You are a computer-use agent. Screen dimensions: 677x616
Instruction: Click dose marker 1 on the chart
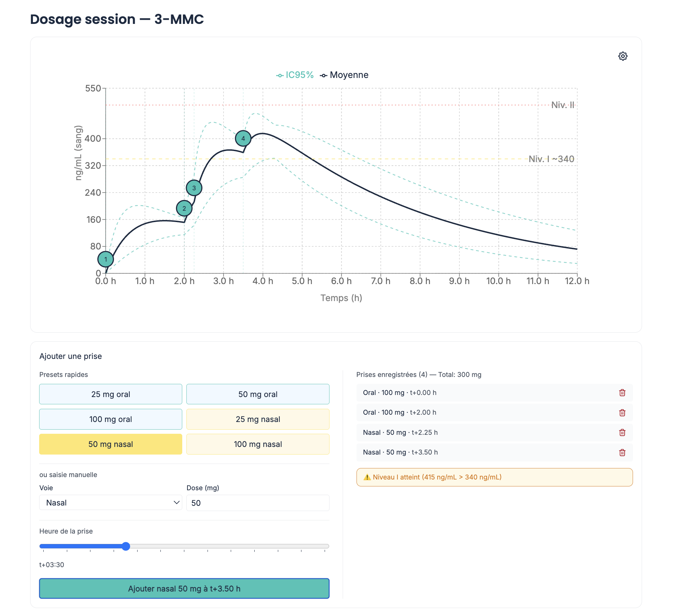[106, 259]
